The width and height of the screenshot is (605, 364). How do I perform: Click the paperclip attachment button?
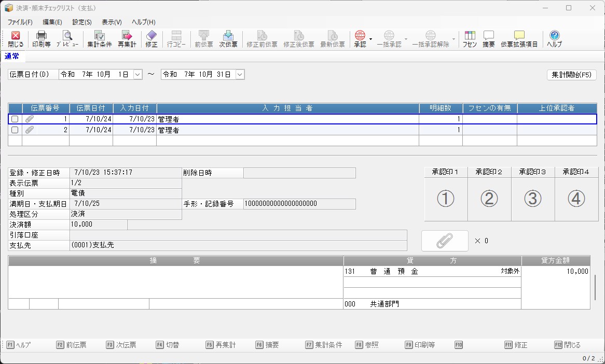pyautogui.click(x=445, y=241)
